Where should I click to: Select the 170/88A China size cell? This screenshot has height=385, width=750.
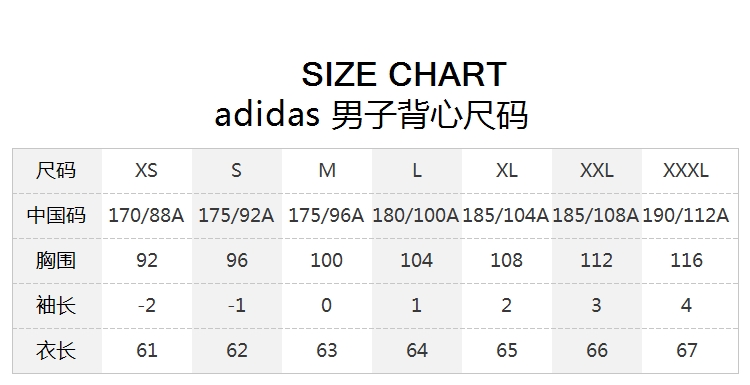[146, 215]
